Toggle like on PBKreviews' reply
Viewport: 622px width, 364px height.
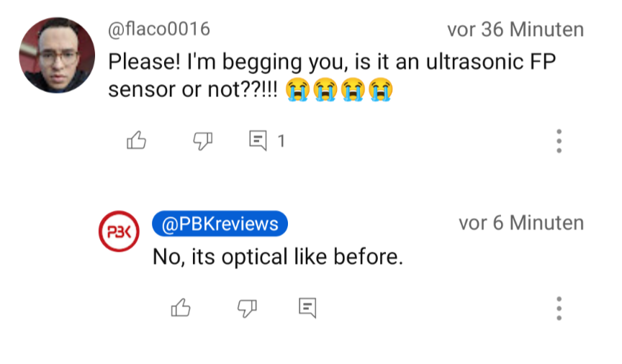pos(181,308)
